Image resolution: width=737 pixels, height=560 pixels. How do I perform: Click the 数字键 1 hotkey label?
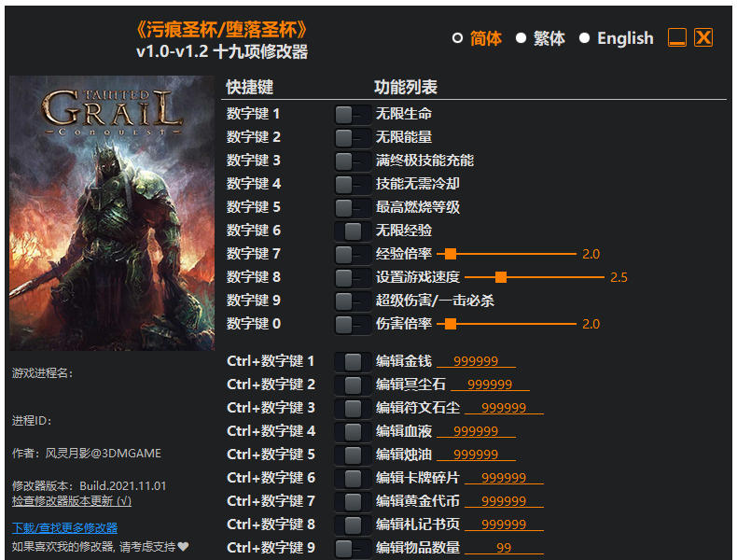(x=254, y=114)
